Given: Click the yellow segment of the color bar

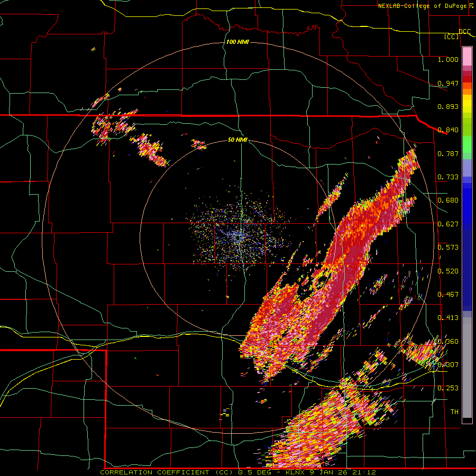Looking at the screenshot, I should pyautogui.click(x=467, y=104).
